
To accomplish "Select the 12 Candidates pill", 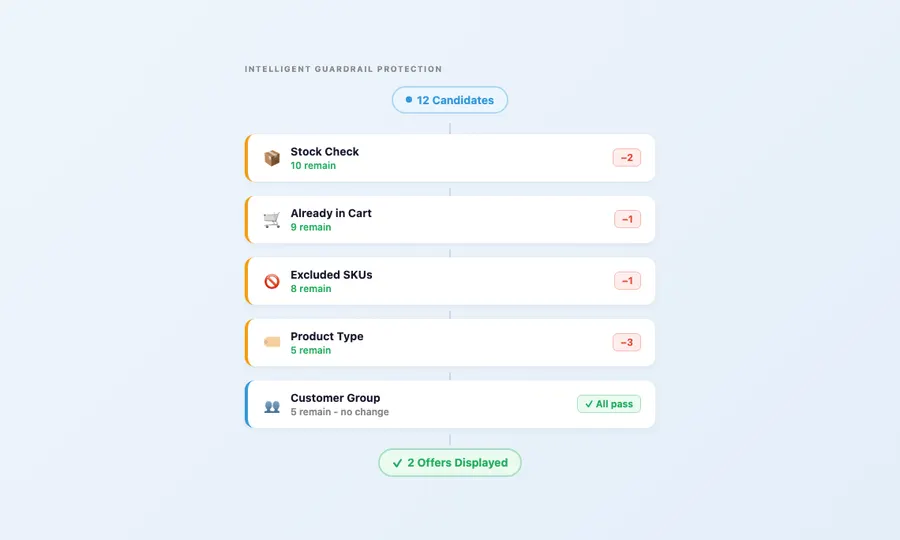I will click(450, 100).
